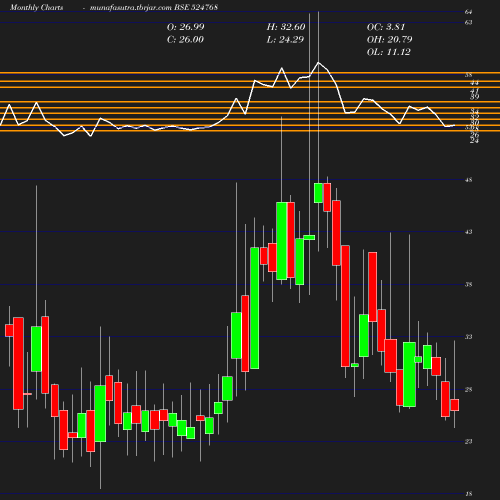Select the close value "C: 26.00"
Image resolution: width=500 pixels, height=500 pixels.
tap(185, 40)
